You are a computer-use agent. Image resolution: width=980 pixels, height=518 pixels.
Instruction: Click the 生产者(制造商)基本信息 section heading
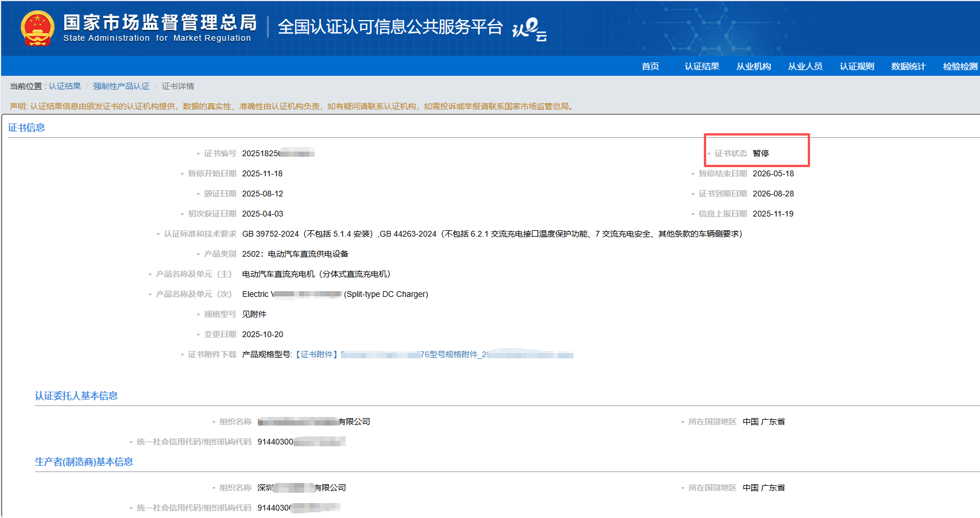83,461
